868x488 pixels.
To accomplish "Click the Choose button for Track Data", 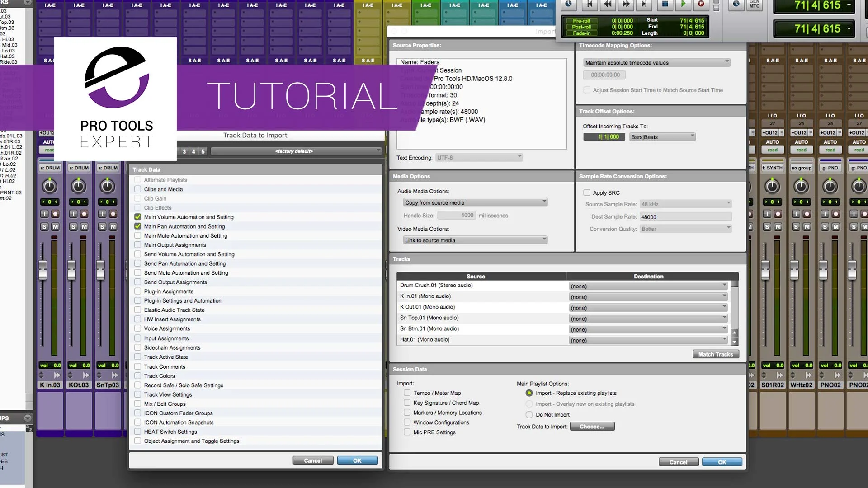I will (x=592, y=426).
